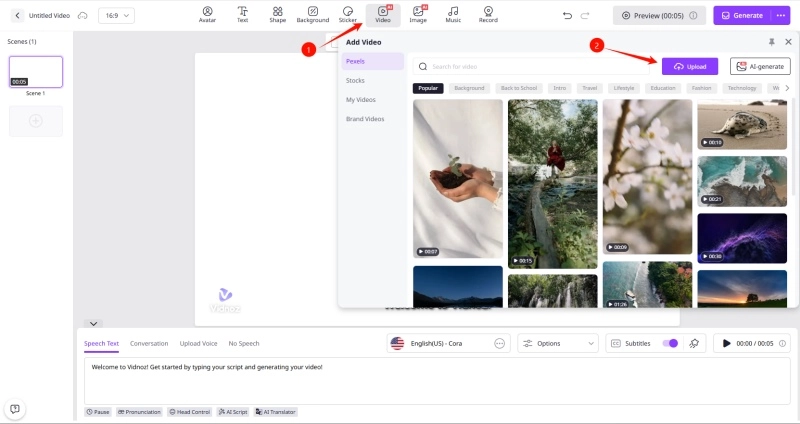The height and width of the screenshot is (424, 800).
Task: Open the Sticker tool
Action: point(348,15)
